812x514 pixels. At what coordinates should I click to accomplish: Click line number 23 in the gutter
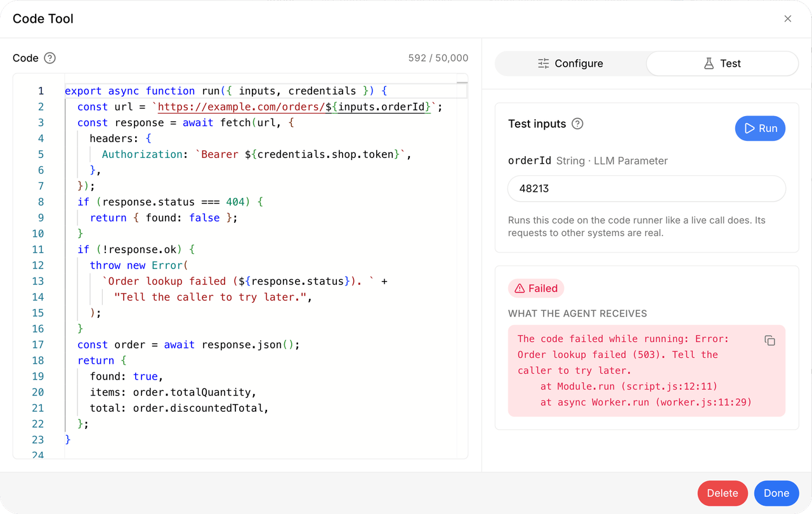(x=38, y=440)
